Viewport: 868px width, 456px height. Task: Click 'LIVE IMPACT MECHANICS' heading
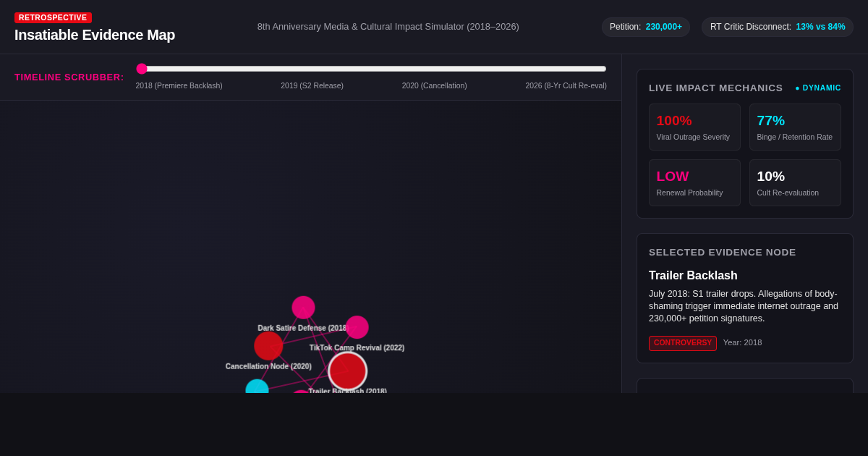[x=715, y=88]
